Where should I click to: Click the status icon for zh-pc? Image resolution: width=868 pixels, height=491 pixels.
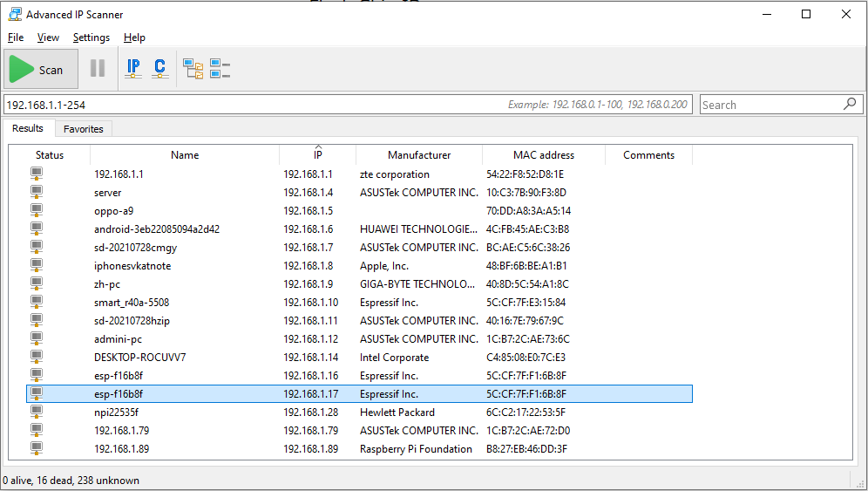click(x=37, y=283)
